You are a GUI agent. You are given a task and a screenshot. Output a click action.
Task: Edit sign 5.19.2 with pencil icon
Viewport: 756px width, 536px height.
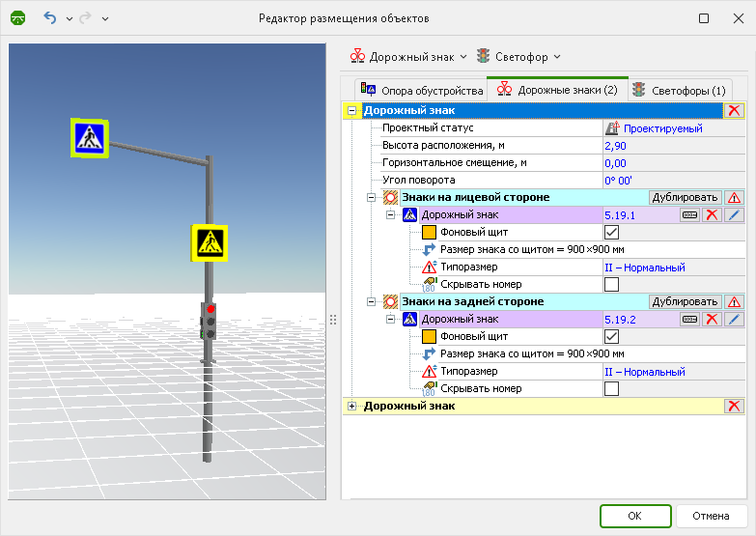click(x=735, y=320)
